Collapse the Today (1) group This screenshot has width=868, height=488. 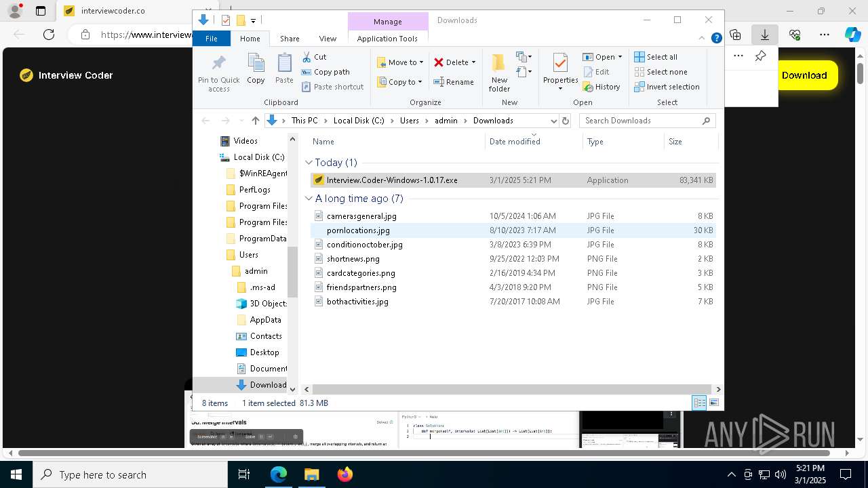tap(309, 163)
